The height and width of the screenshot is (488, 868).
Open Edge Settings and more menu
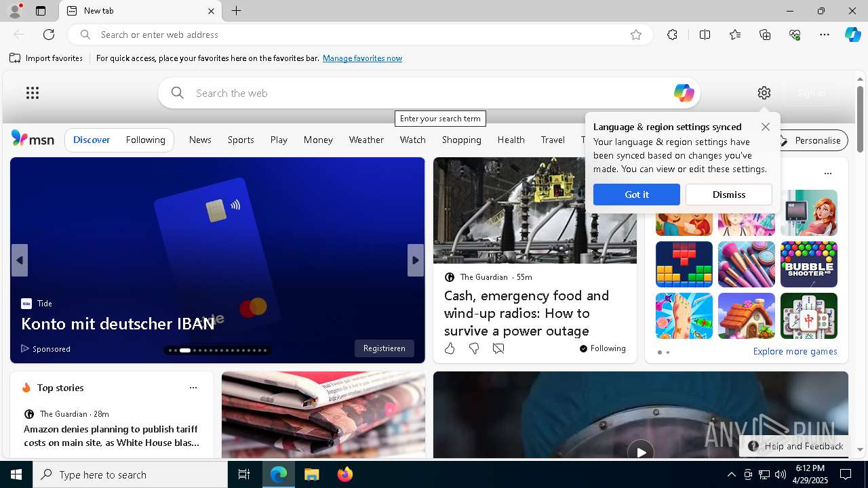tap(825, 35)
